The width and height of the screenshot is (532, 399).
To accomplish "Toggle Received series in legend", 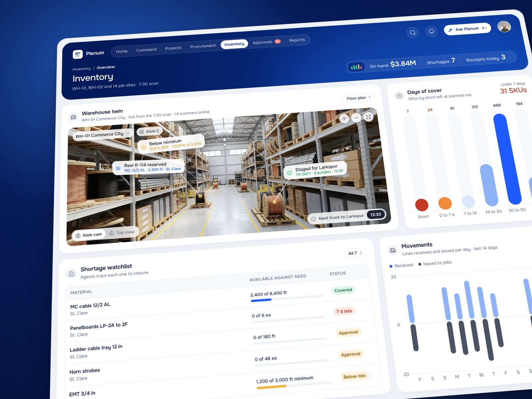I will coord(401,265).
